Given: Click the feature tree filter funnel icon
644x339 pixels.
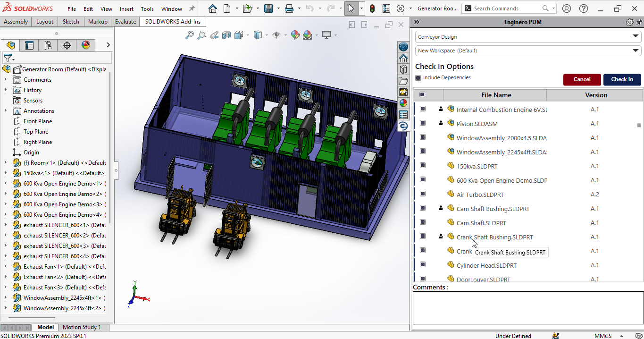Looking at the screenshot, I should (8, 58).
